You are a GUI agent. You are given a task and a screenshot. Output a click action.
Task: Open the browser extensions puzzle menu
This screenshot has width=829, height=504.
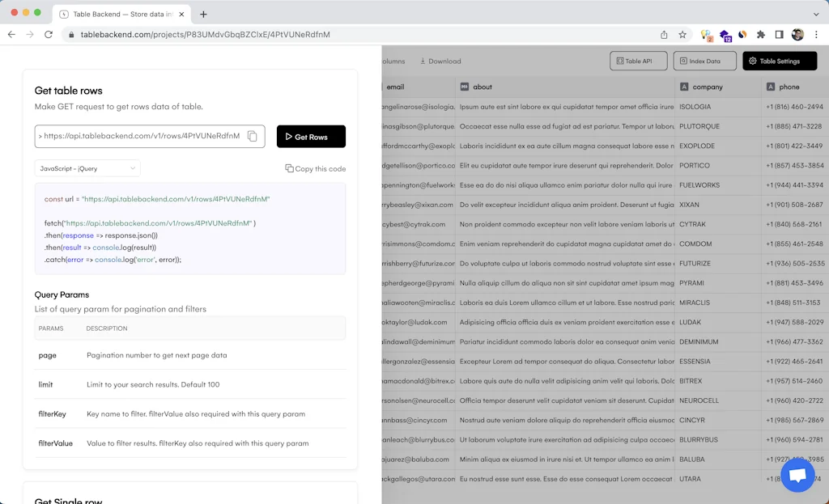coord(759,35)
